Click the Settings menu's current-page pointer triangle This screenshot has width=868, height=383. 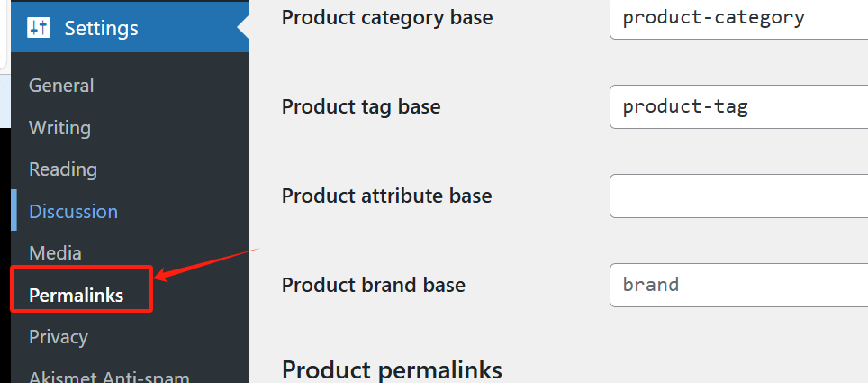coord(243,28)
